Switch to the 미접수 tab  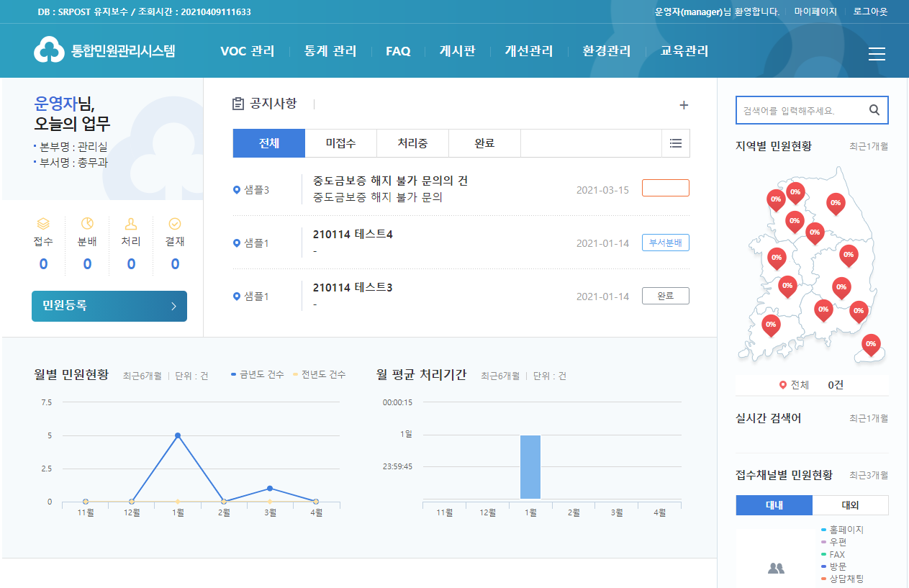coord(340,143)
